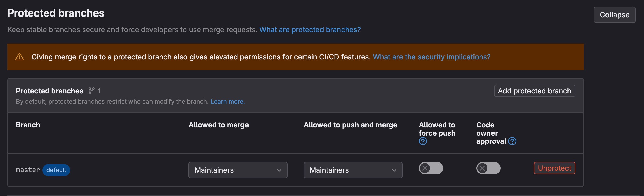Toggle Allowed to force push for master
The height and width of the screenshot is (196, 644).
tap(431, 168)
